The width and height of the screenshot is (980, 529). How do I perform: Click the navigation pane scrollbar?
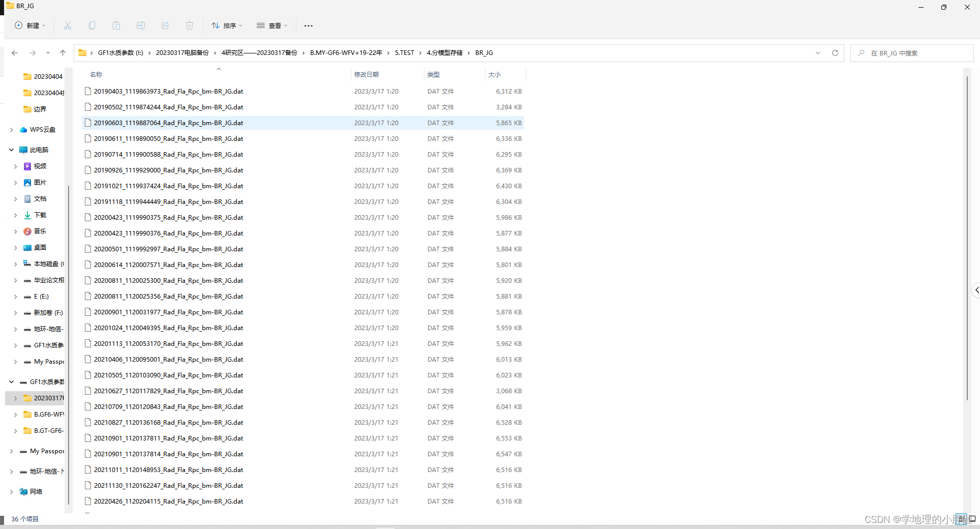(x=68, y=345)
